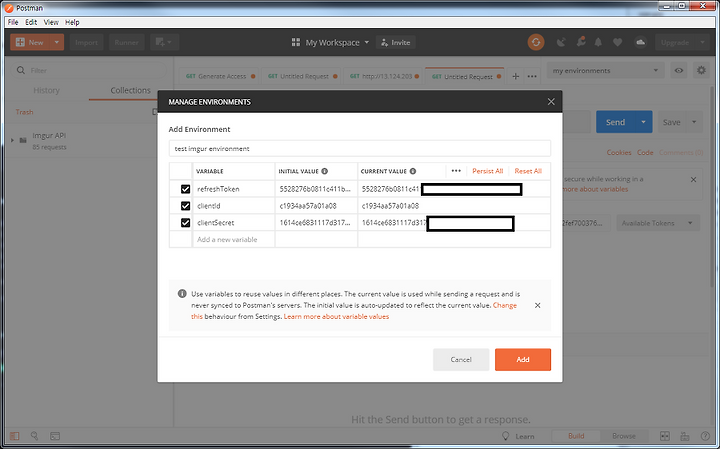Expand the Imgur API collection
Screen dimensions: 720x449
point(12,140)
